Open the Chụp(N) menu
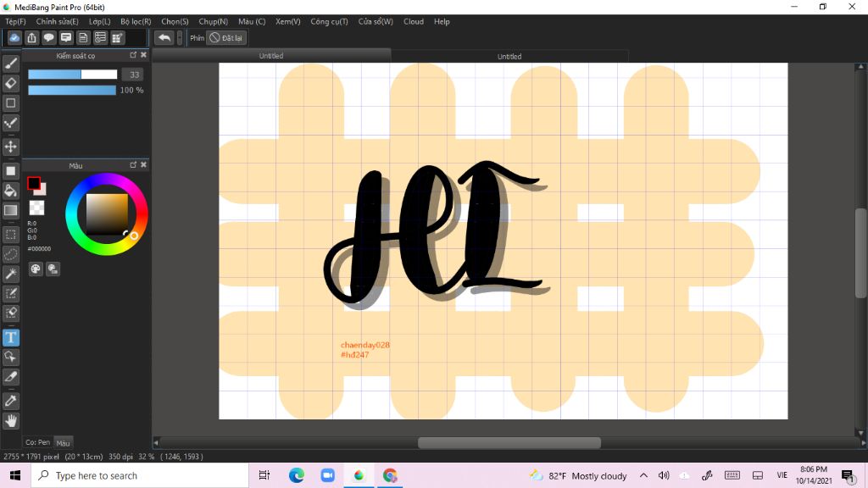 pyautogui.click(x=213, y=21)
